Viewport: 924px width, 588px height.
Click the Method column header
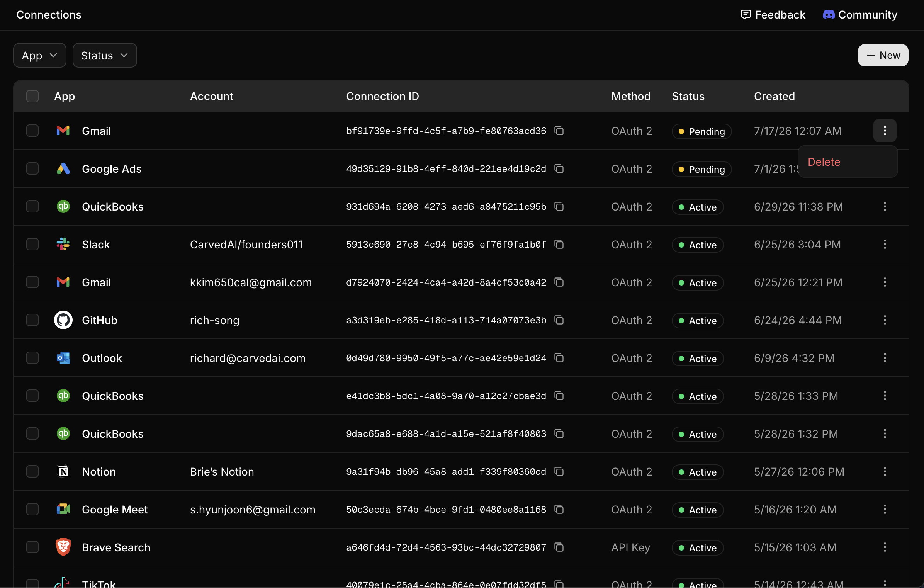click(631, 96)
